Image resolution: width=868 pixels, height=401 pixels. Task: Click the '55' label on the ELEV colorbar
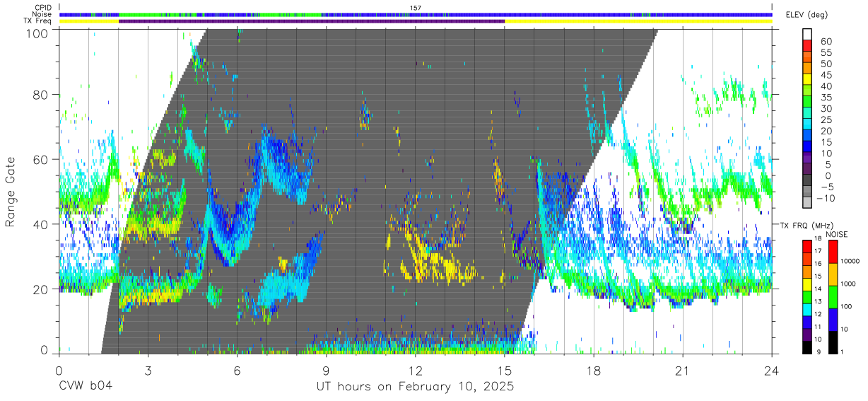(826, 53)
